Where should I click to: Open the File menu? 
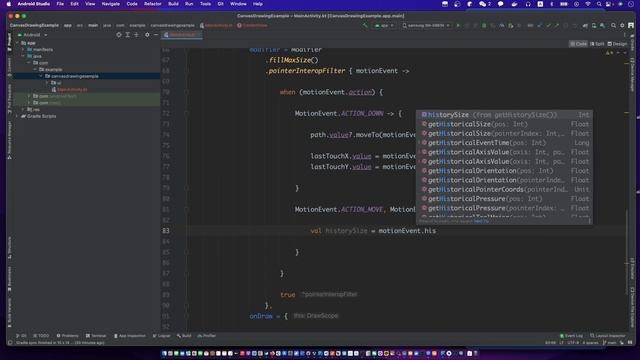coord(60,4)
